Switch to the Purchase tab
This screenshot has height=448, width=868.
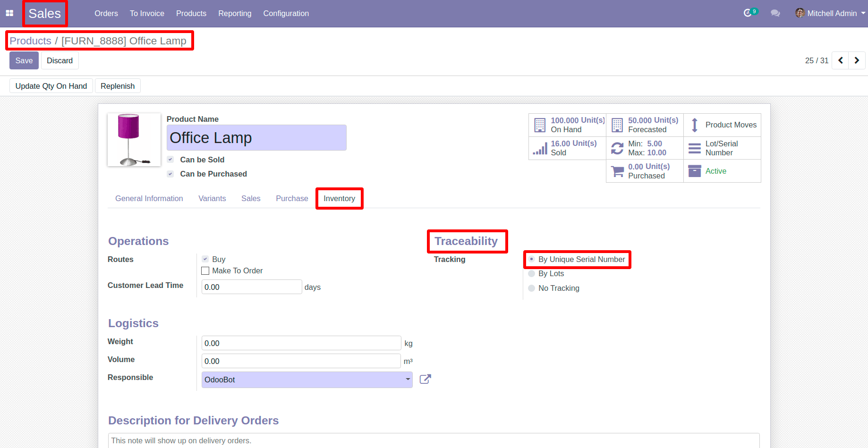[x=292, y=198]
